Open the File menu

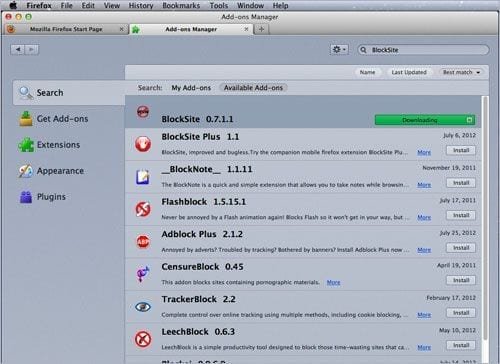67,5
